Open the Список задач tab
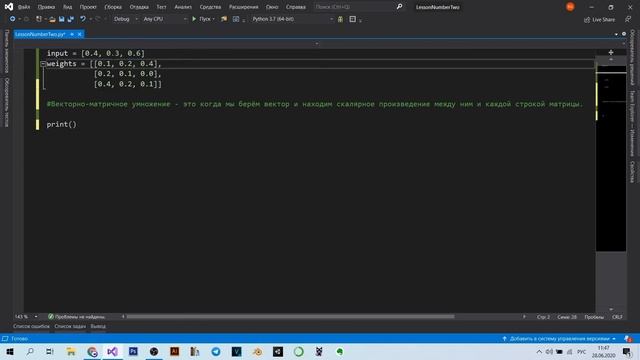 click(70, 327)
